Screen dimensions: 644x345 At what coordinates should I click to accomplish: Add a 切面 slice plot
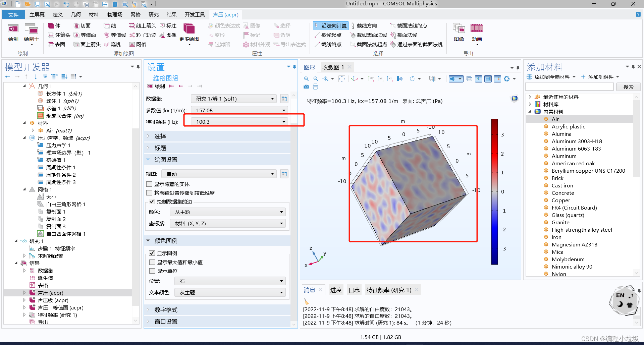click(82, 25)
